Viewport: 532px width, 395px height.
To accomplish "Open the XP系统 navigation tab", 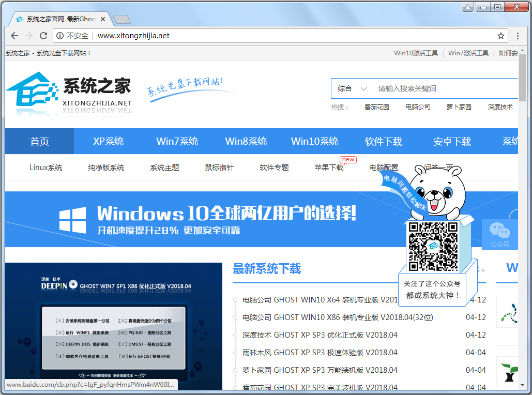I will point(108,141).
